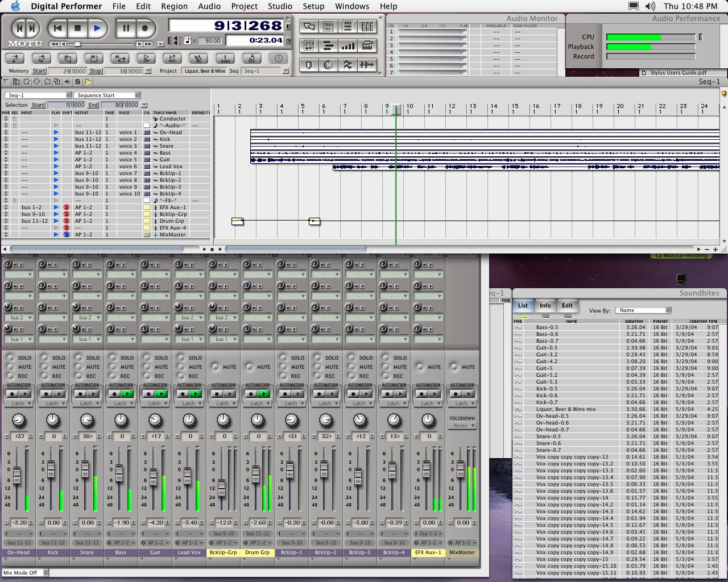This screenshot has width=728, height=582.
Task: Open the Graphic Editor bars icon
Action: (x=328, y=45)
